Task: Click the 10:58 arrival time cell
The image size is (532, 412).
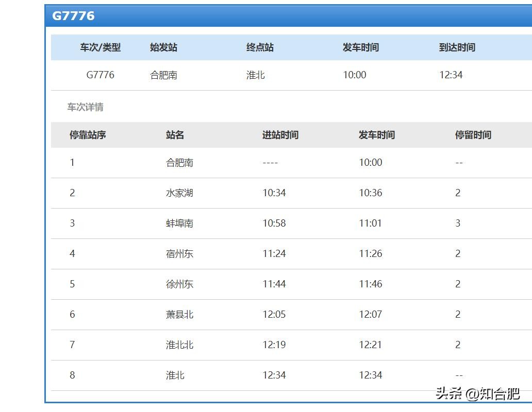Action: [274, 224]
